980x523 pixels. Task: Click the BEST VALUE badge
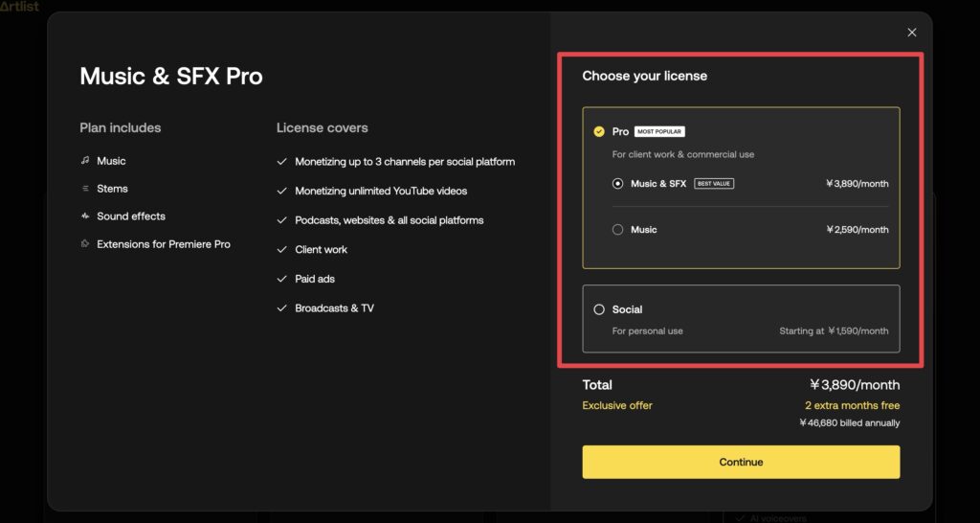point(714,184)
